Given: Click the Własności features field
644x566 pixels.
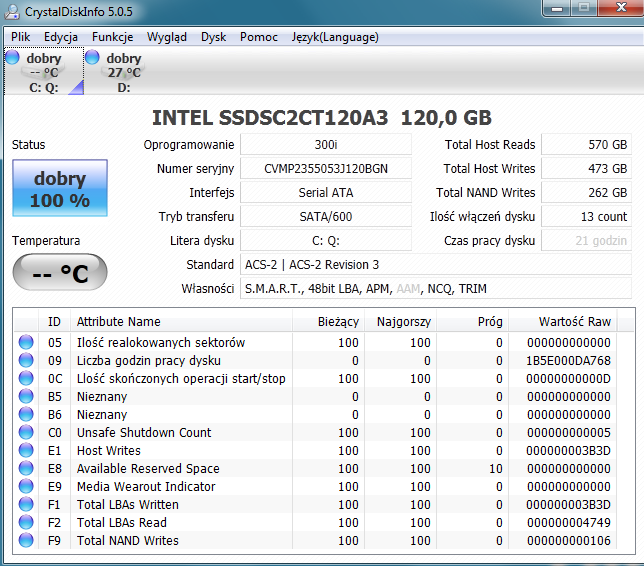Looking at the screenshot, I should (436, 289).
